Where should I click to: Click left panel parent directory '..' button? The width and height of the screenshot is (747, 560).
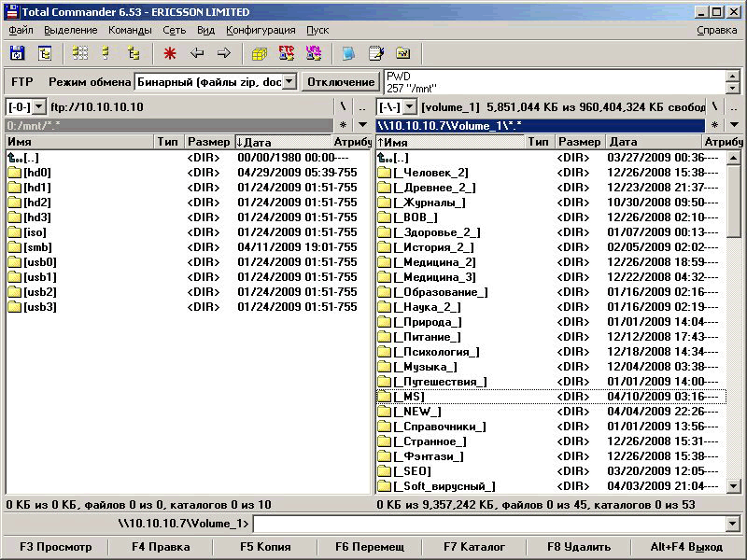(x=362, y=106)
